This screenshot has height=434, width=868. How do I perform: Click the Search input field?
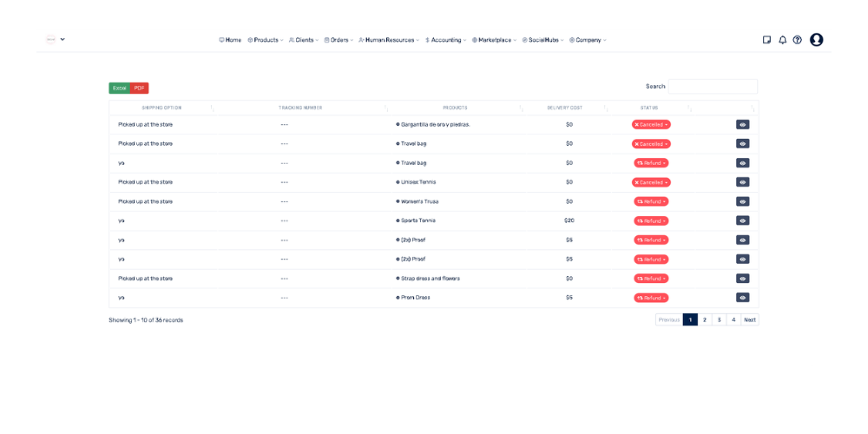pos(713,87)
